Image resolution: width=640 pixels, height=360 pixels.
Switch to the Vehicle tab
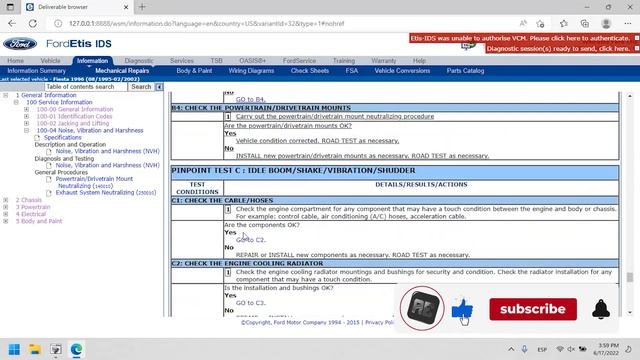tap(50, 61)
